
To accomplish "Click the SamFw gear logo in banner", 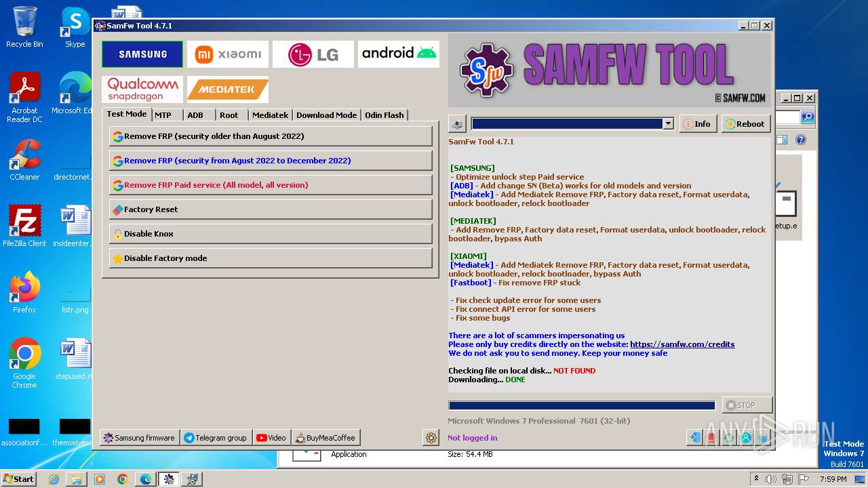I will coord(486,70).
